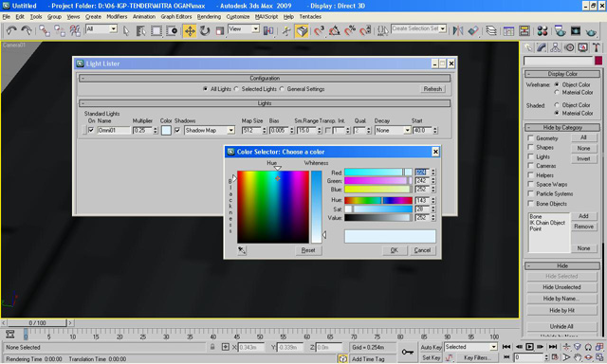Toggle the Percent Snap icon

coord(350,30)
